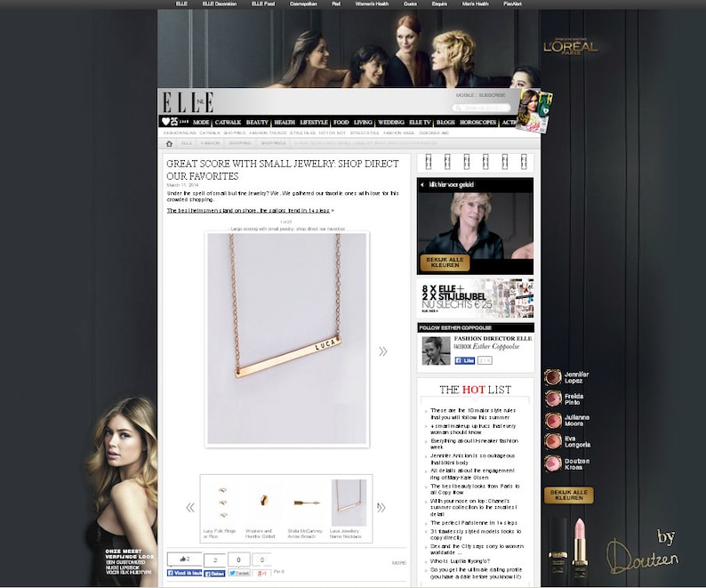Open Jennifer Aniston bikini body article
Screen dimensions: 706x588
472,459
